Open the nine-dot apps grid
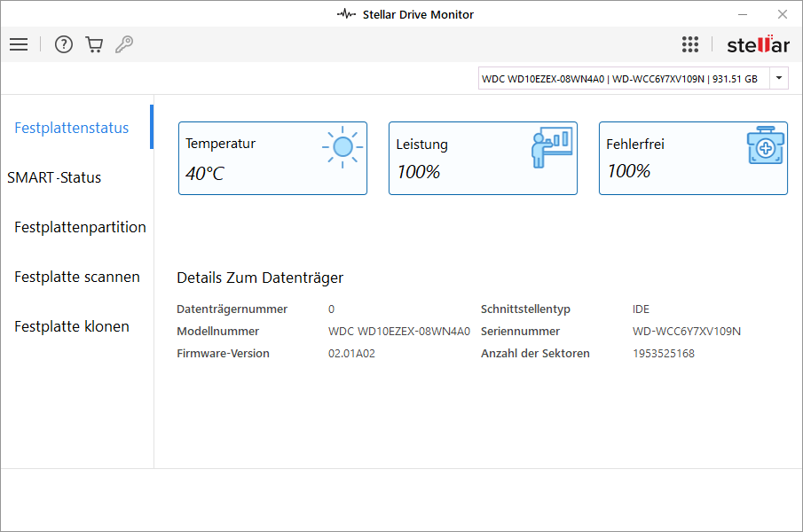 pyautogui.click(x=690, y=44)
